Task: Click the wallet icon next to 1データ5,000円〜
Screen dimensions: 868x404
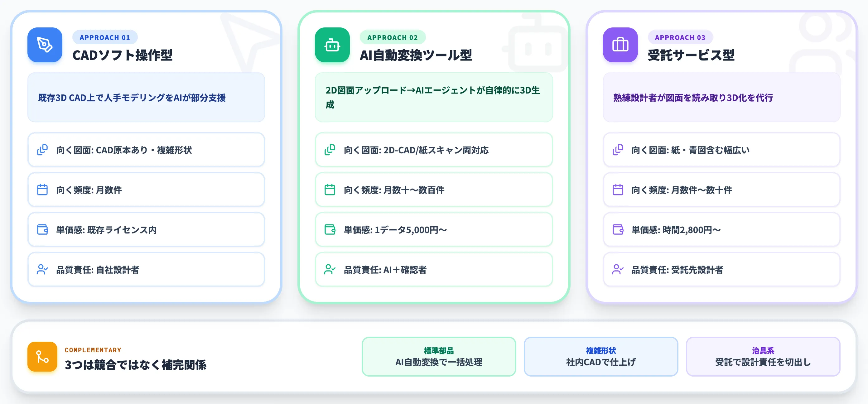Action: tap(330, 229)
